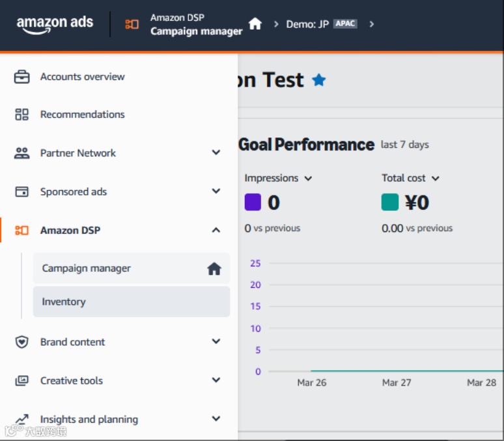Expand breadcrumb chevron after APAC
The image size is (504, 441).
[372, 24]
